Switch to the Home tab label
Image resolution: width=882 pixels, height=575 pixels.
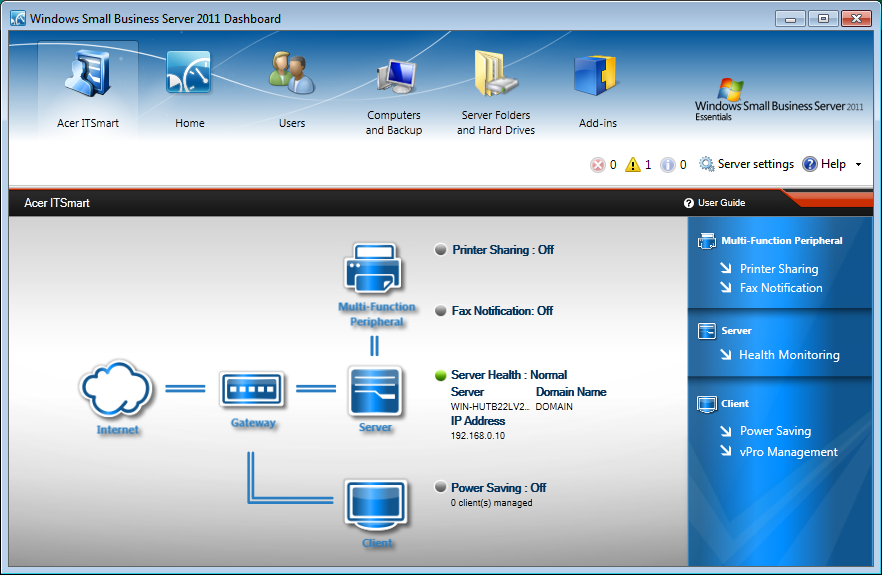point(190,123)
